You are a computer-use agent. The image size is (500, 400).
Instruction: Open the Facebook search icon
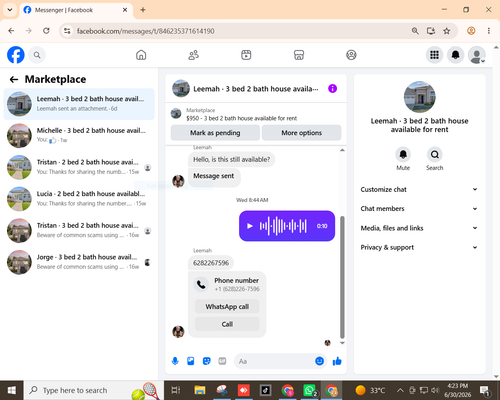tap(37, 55)
